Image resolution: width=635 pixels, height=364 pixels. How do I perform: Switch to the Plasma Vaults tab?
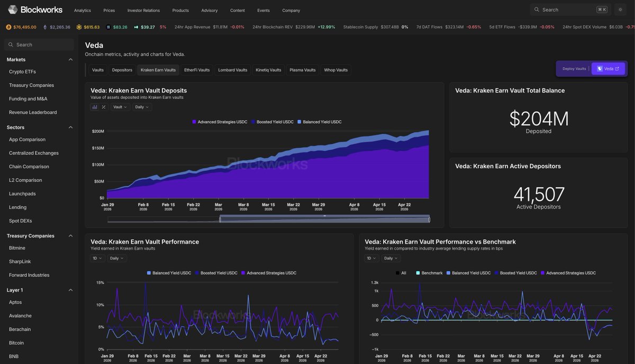(303, 70)
